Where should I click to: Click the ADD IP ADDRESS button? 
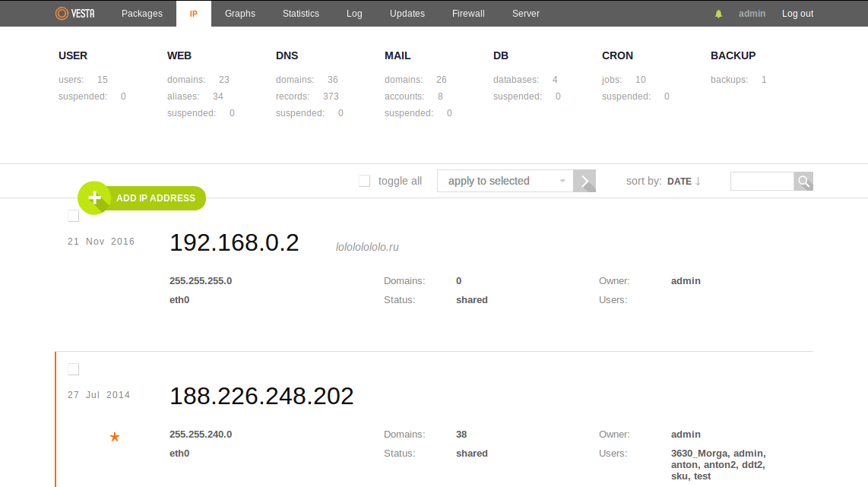[x=156, y=198]
